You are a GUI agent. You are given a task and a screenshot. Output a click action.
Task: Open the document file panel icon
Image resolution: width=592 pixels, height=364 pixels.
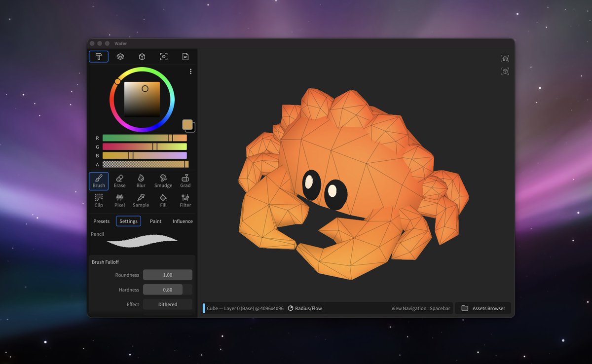(185, 57)
